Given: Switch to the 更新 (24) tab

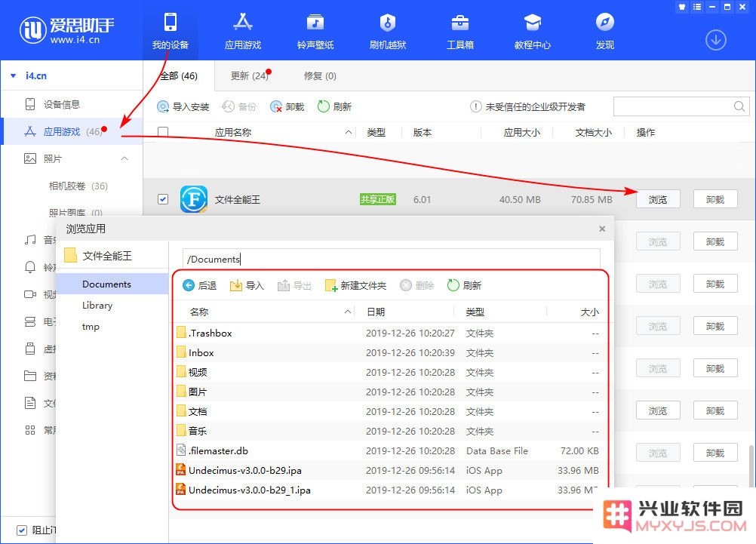Looking at the screenshot, I should [249, 75].
